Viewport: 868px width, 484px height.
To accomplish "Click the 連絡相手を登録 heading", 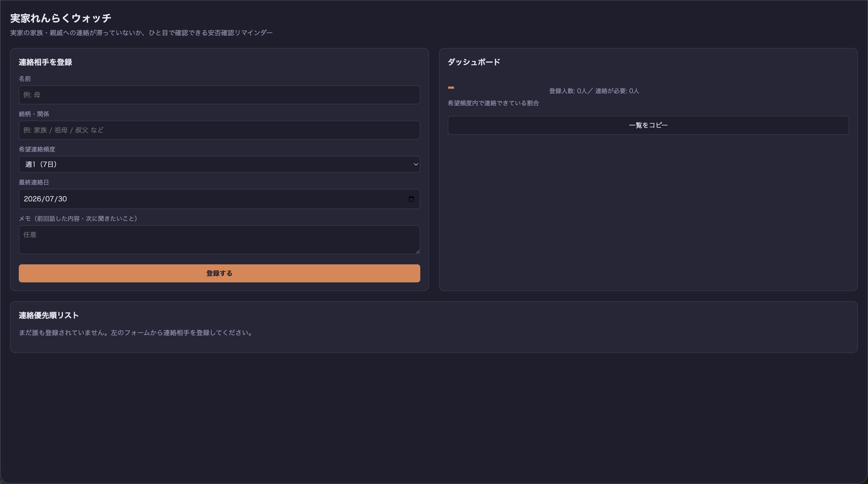I will [45, 62].
